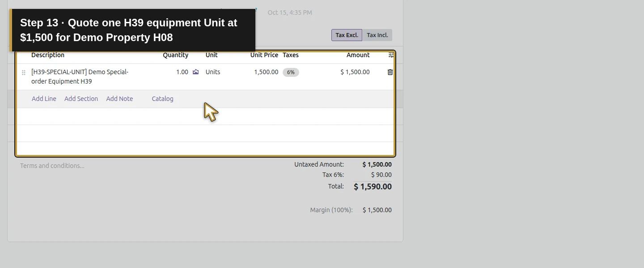
Task: Switch to Tax Incl. display
Action: (x=377, y=35)
